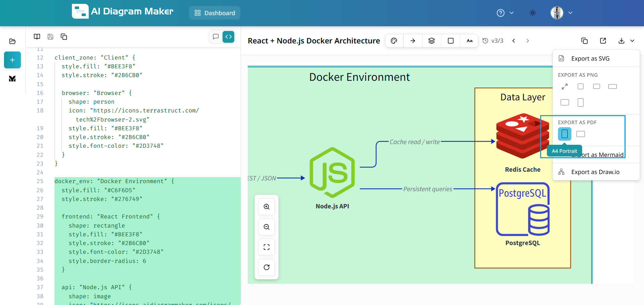Toggle the chat comment panel button

point(216,37)
